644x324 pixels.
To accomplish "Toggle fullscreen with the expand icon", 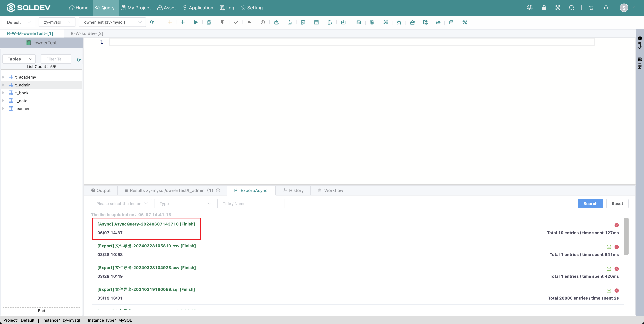I will click(x=558, y=8).
